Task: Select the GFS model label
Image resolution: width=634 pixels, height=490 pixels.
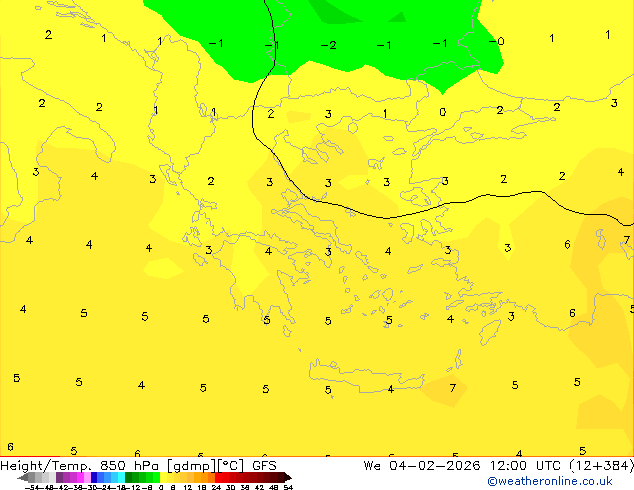Action: tap(264, 466)
